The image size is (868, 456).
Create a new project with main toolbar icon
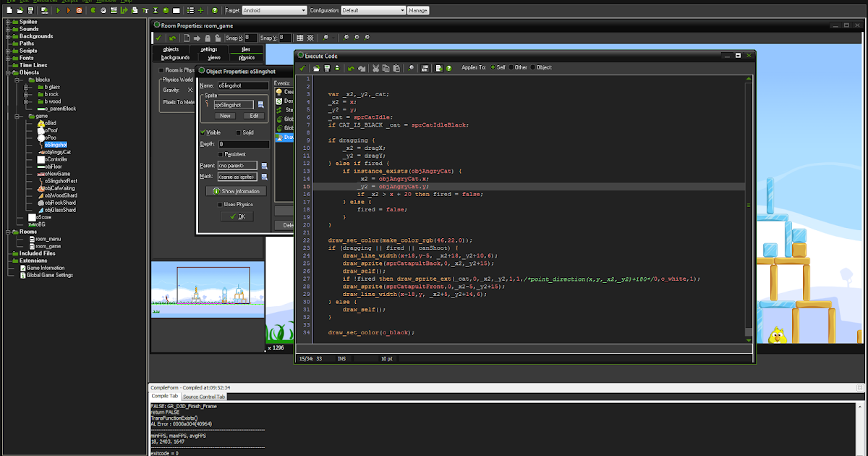coord(9,10)
